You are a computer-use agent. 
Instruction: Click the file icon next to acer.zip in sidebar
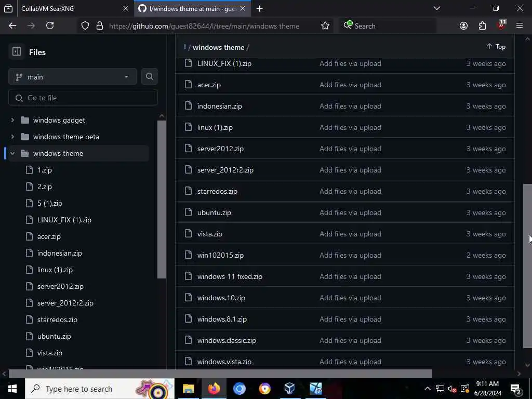pos(30,236)
